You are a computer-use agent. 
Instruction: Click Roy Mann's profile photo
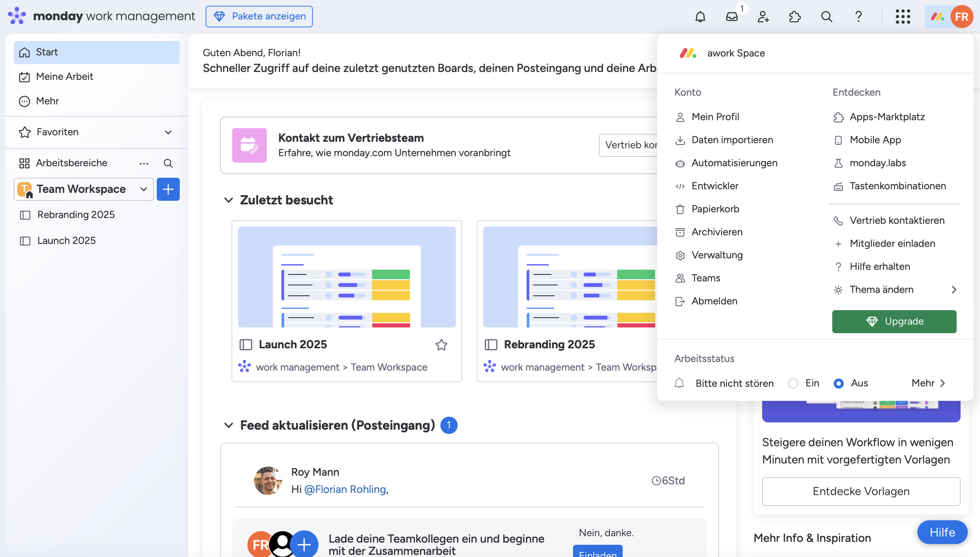click(268, 480)
